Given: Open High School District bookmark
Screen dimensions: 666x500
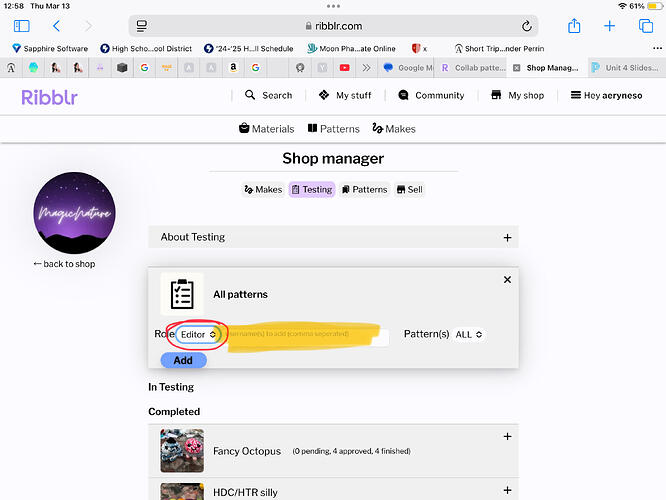Looking at the screenshot, I should 146,48.
